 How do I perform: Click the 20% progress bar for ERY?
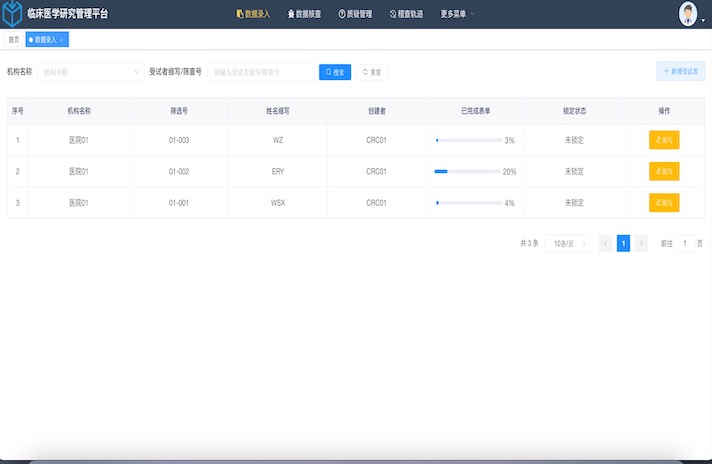pyautogui.click(x=466, y=172)
